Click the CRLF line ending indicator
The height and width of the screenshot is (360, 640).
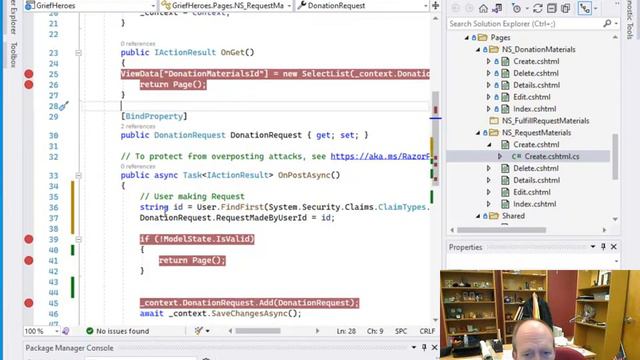pos(427,331)
